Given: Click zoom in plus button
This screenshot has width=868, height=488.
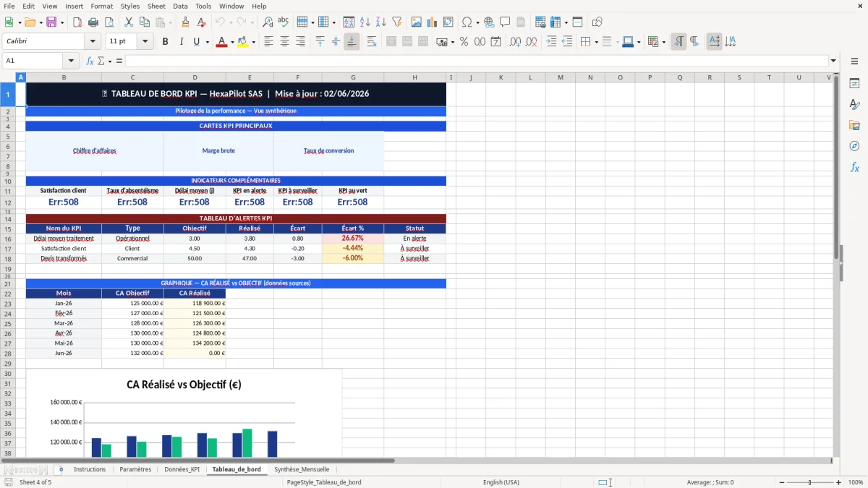Looking at the screenshot, I should pos(838,482).
